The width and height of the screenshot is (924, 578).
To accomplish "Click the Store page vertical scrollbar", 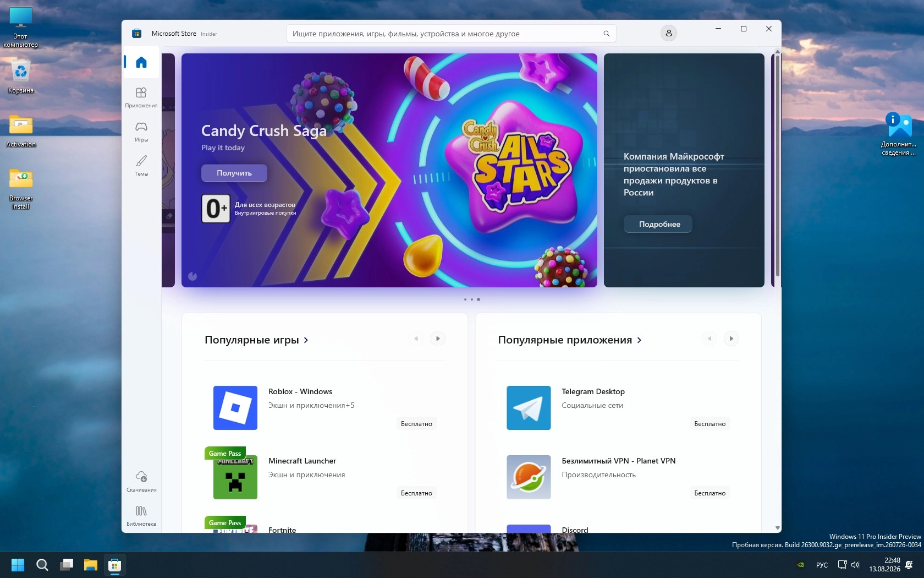I will [778, 165].
